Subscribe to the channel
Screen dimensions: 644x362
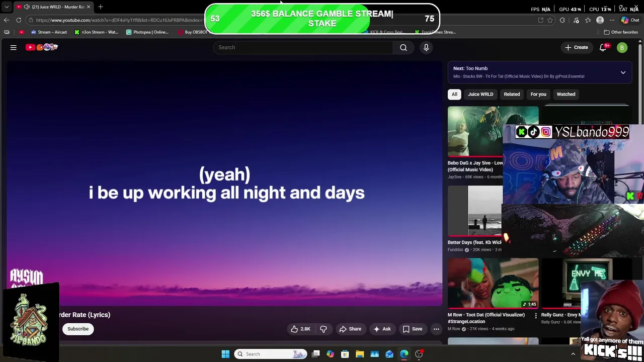pos(78,329)
